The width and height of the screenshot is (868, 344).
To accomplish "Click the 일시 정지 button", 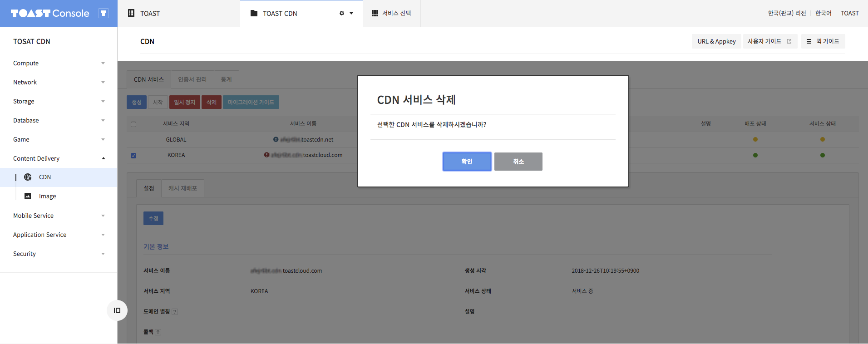I will [x=185, y=102].
